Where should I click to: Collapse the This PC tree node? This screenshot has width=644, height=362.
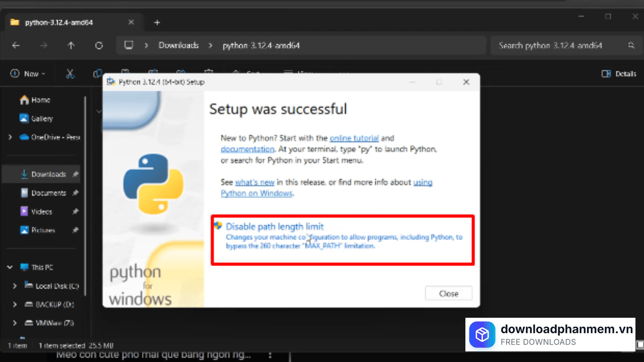click(x=10, y=267)
